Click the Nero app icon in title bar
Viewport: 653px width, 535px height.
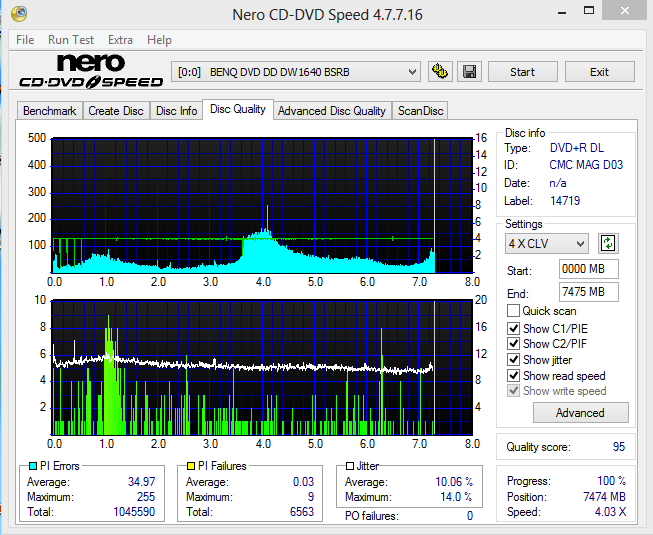19,14
